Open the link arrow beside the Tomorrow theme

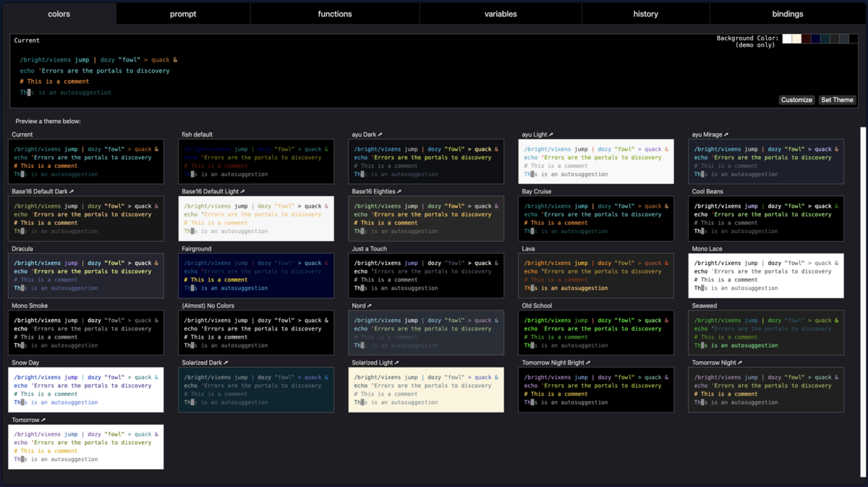[43, 420]
